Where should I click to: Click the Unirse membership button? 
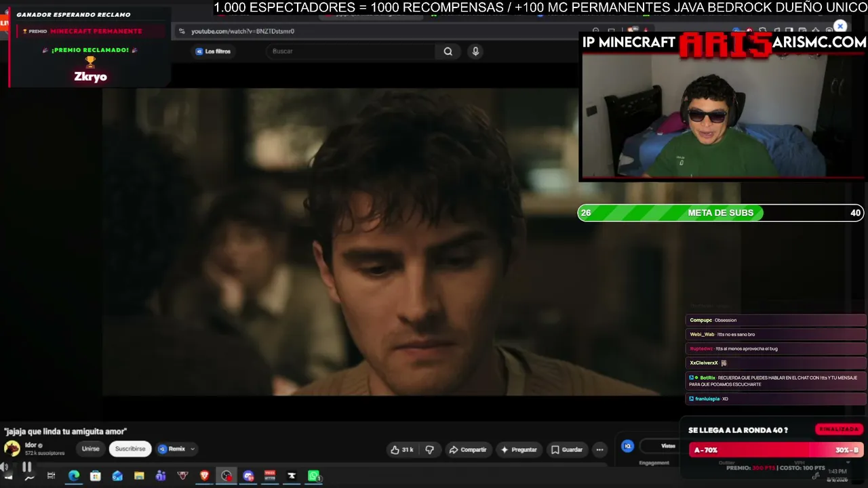point(90,449)
